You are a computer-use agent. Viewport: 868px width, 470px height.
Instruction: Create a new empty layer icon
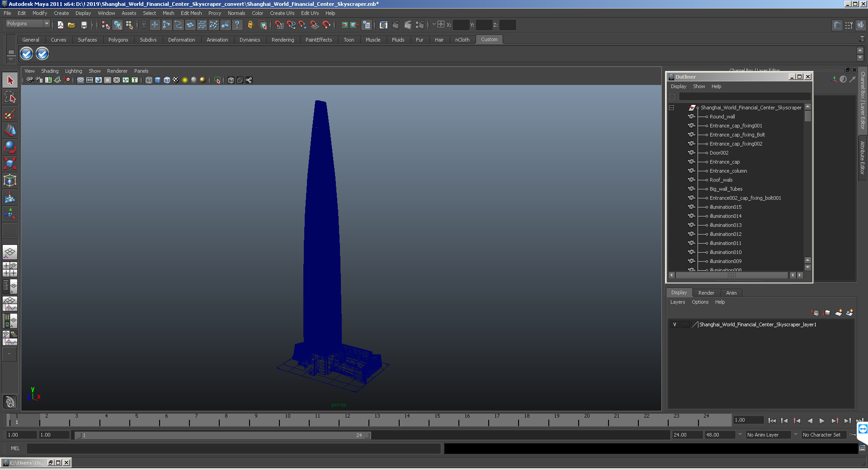tap(839, 313)
